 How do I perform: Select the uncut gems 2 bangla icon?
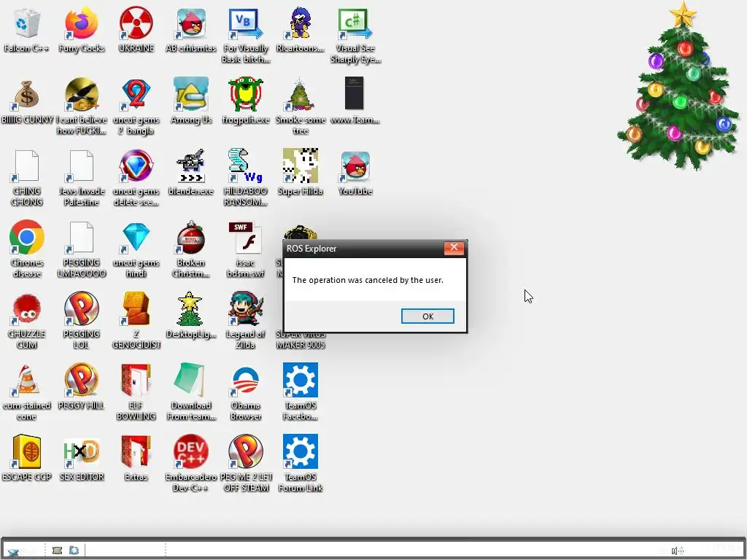click(136, 94)
